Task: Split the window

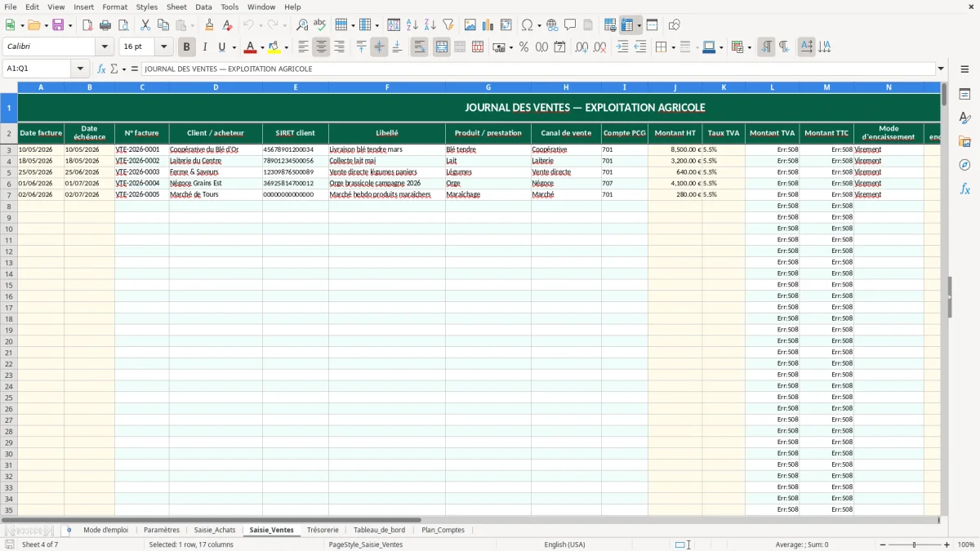Action: pyautogui.click(x=653, y=25)
